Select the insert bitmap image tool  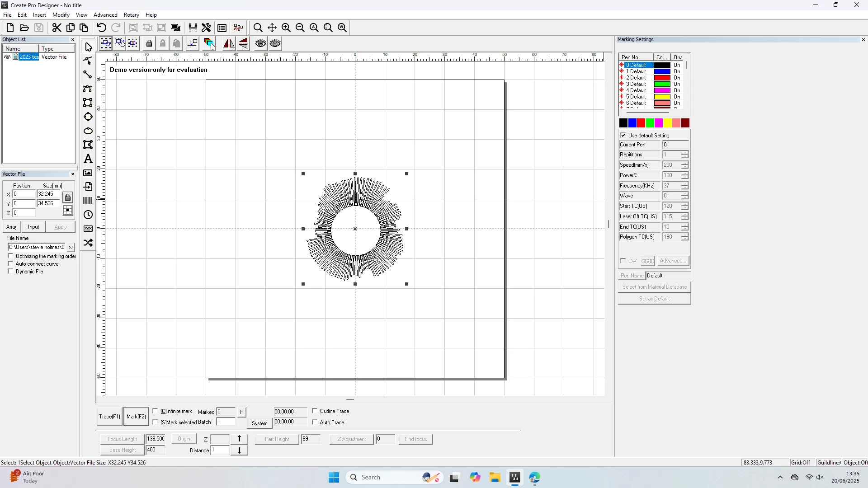(x=88, y=173)
